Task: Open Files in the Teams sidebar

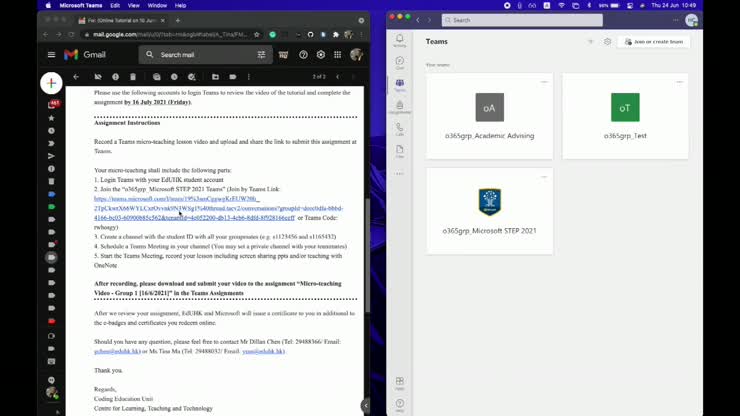Action: pyautogui.click(x=400, y=152)
